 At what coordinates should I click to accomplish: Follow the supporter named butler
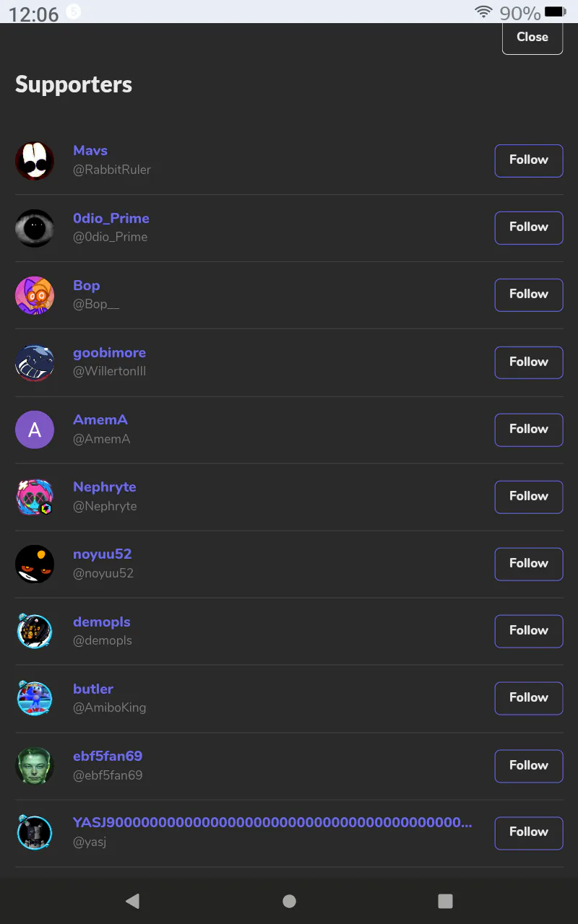click(x=528, y=698)
